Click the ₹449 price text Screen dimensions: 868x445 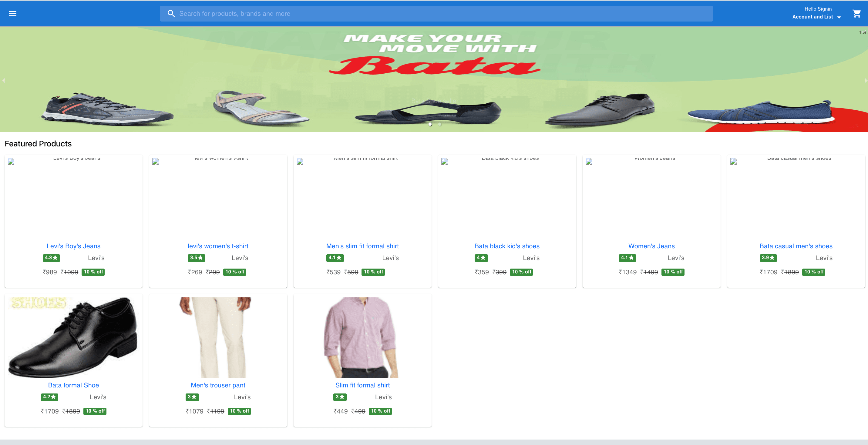point(340,411)
